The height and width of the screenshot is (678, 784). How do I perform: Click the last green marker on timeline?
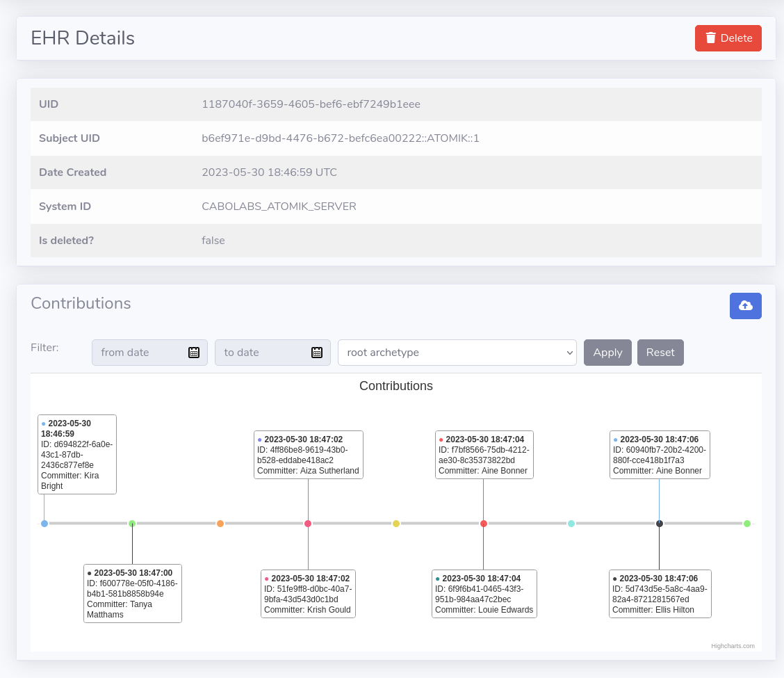coord(747,524)
